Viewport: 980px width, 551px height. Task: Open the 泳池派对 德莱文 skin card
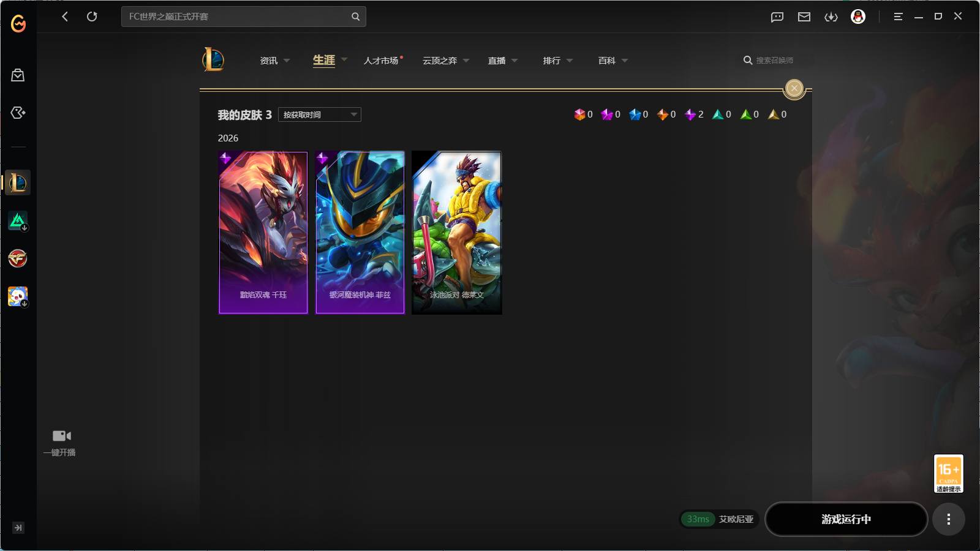457,233
